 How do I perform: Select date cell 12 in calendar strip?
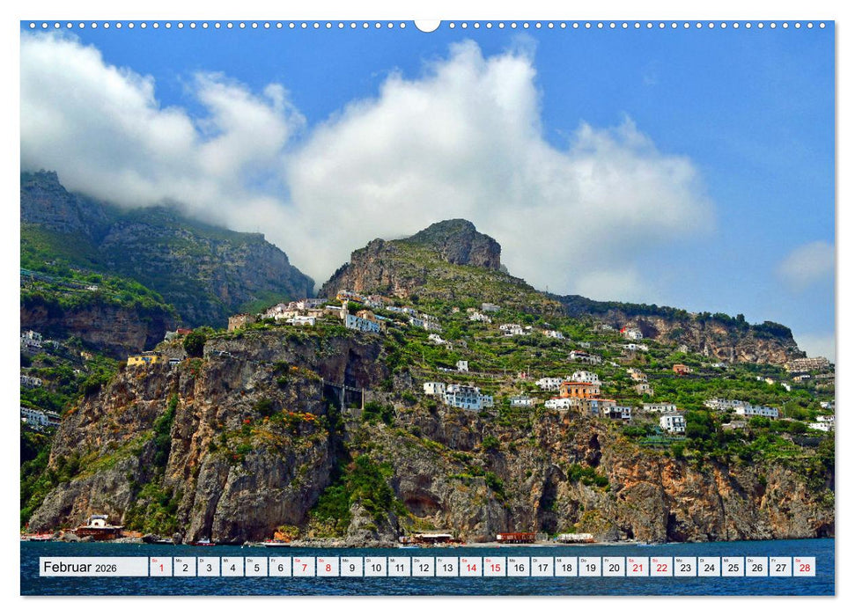[x=423, y=567]
